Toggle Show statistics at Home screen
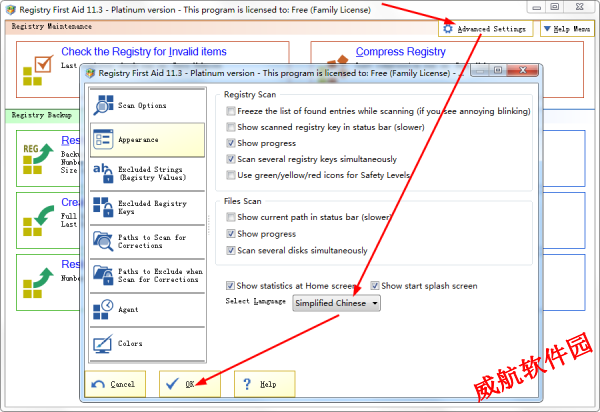 point(230,286)
